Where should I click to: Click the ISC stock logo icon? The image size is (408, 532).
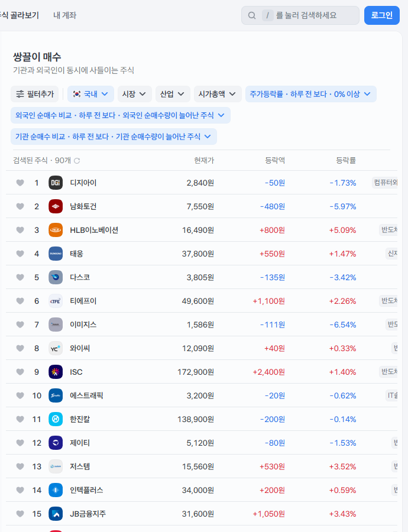tap(56, 372)
